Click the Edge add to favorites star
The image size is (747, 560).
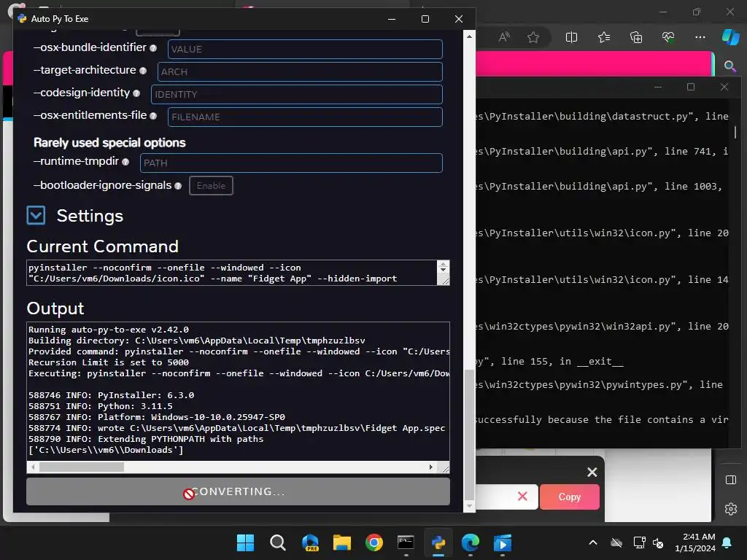(x=533, y=37)
